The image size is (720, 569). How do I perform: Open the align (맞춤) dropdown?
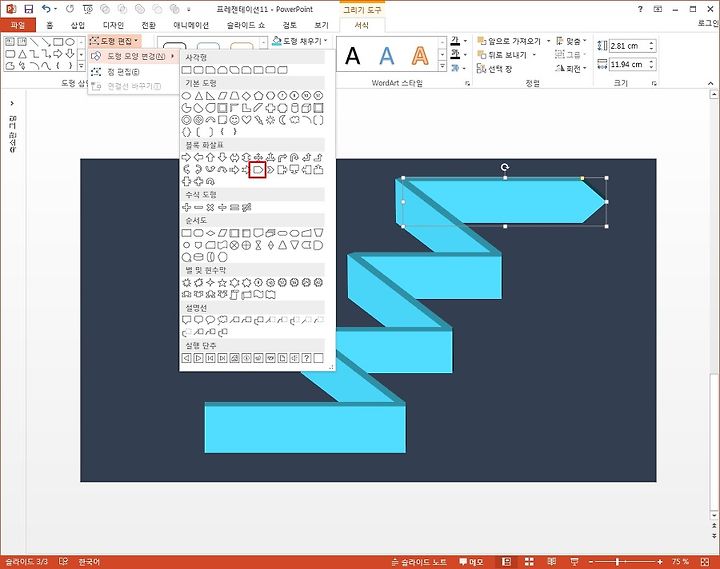[571, 41]
